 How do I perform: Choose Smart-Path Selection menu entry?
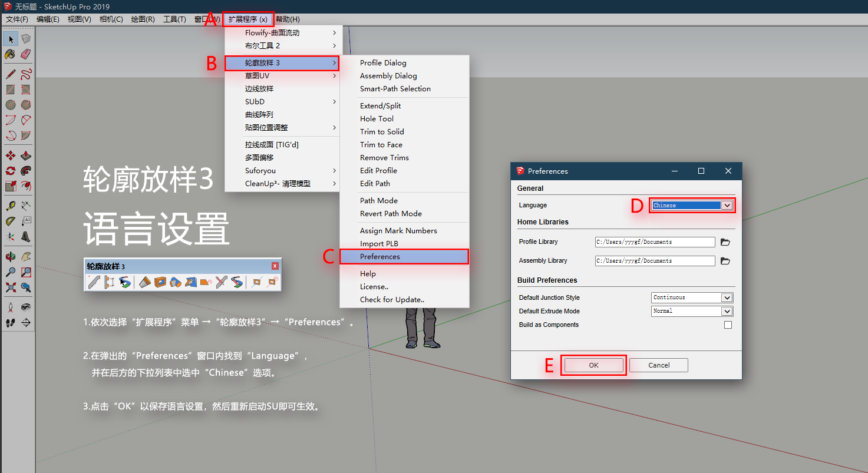coord(404,89)
